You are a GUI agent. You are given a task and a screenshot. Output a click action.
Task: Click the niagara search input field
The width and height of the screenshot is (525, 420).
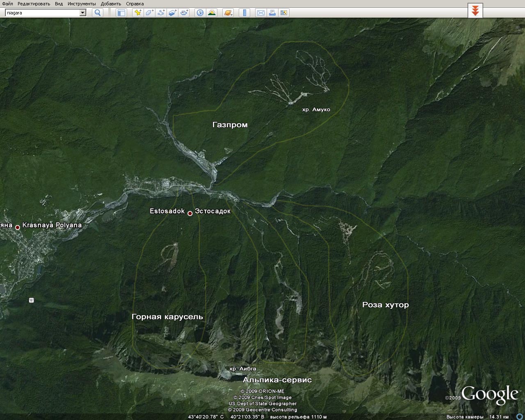tap(42, 13)
